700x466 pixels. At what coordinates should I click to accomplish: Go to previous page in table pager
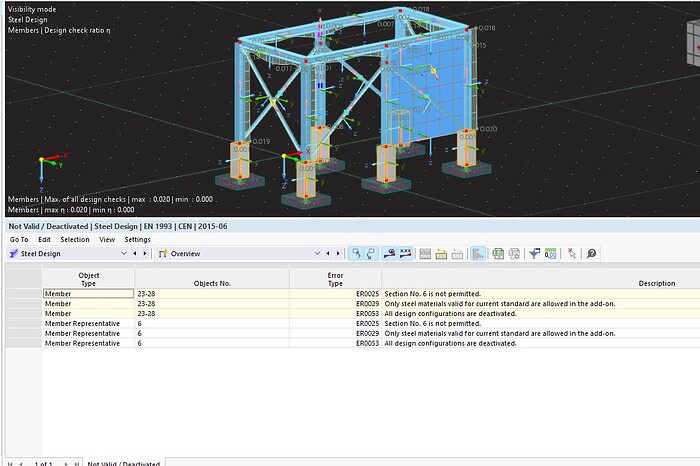click(21, 464)
